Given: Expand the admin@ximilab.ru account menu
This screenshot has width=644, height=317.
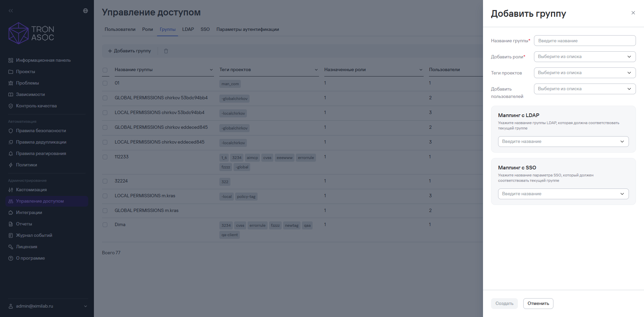Looking at the screenshot, I should [x=48, y=306].
